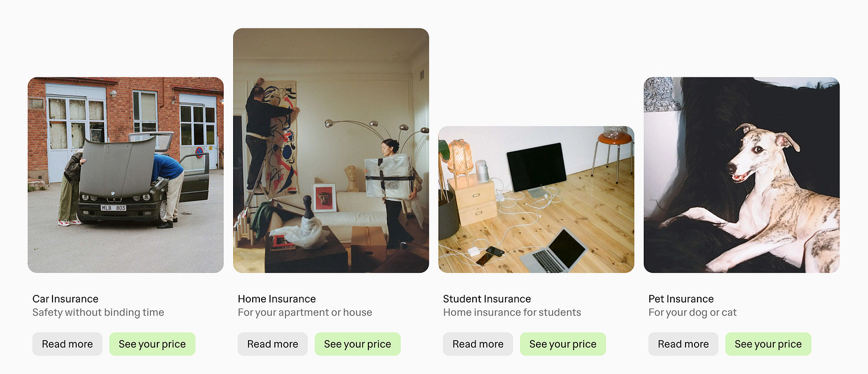Image resolution: width=868 pixels, height=374 pixels.
Task: Click 'Safety without binding time' subtitle
Action: [x=98, y=313]
